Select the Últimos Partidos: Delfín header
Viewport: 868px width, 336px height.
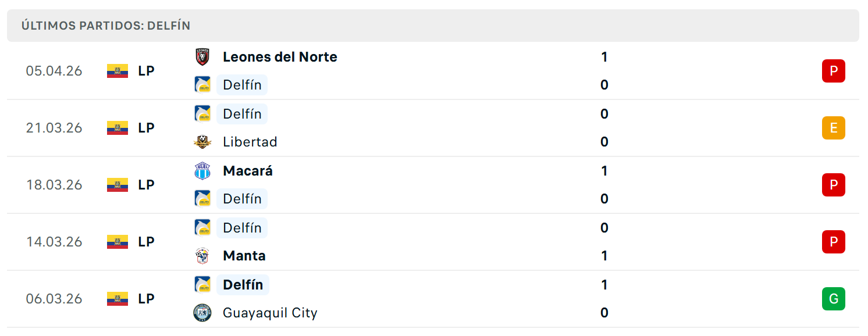pyautogui.click(x=106, y=26)
